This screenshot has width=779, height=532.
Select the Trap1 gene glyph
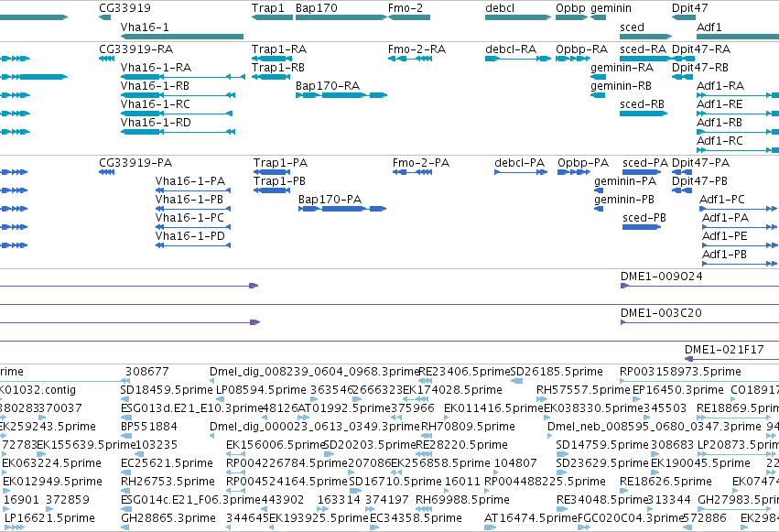272,17
